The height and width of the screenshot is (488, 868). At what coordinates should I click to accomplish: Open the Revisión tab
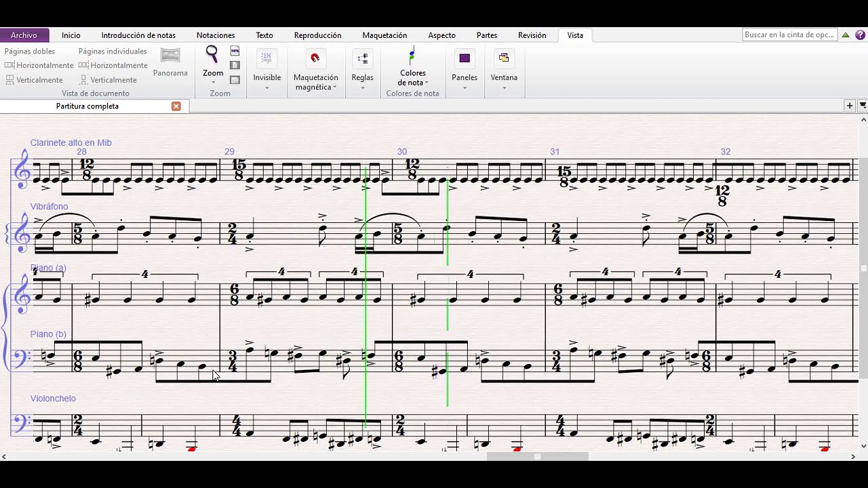(532, 35)
